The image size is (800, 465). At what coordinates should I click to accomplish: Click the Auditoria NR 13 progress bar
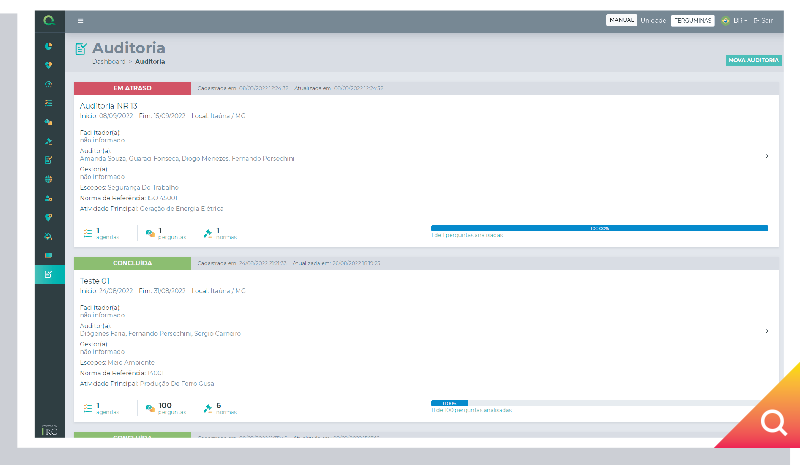coord(599,228)
